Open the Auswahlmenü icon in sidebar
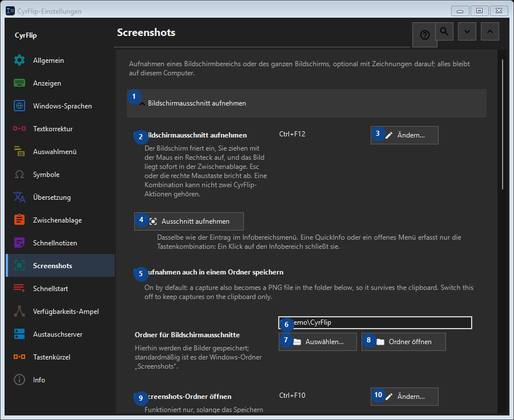This screenshot has width=514, height=420. (x=19, y=152)
